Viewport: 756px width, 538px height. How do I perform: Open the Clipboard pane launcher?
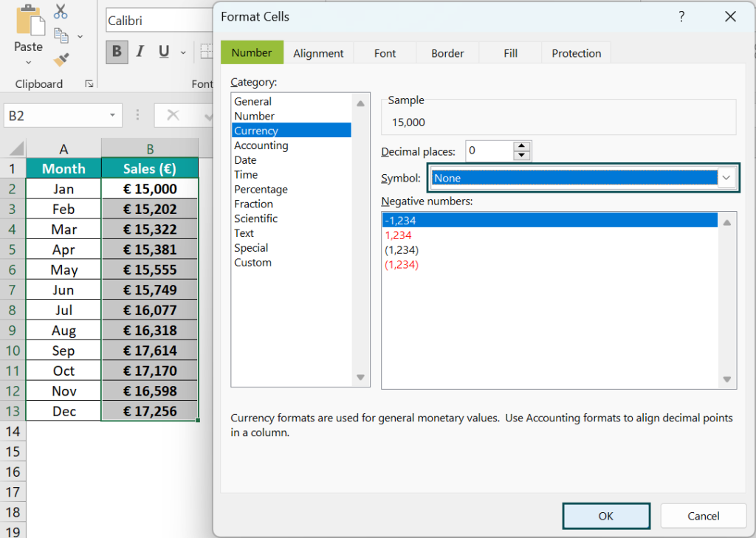pos(89,84)
